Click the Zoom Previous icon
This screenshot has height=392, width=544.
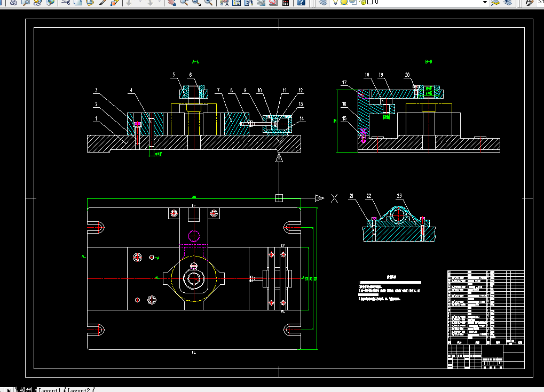point(208,2)
